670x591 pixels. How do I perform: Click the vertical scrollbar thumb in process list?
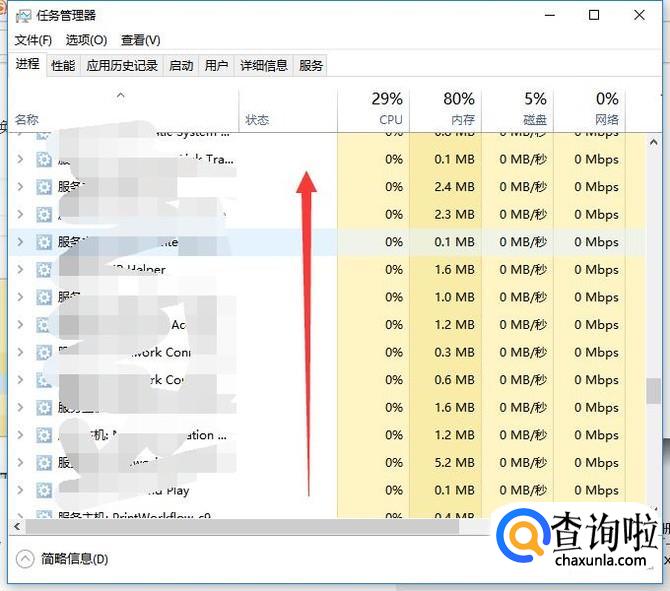(x=653, y=391)
